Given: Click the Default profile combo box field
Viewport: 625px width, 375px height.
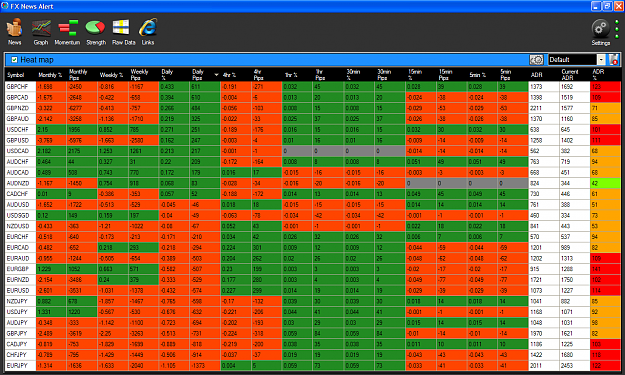Looking at the screenshot, I should point(572,60).
